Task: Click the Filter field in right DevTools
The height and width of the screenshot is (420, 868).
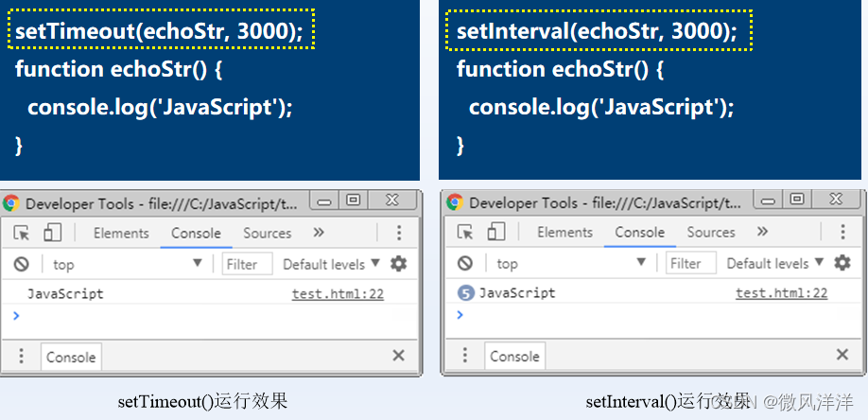Action: click(691, 263)
